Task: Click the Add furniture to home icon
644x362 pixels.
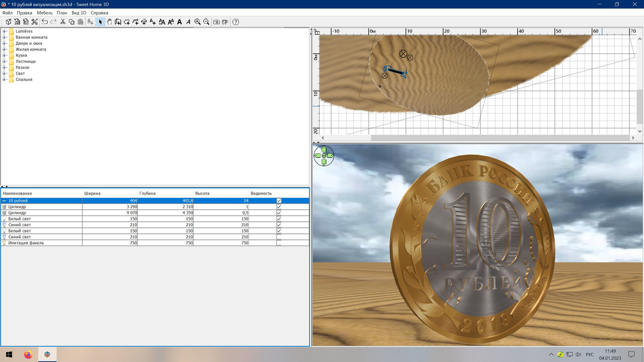Action: point(91,22)
